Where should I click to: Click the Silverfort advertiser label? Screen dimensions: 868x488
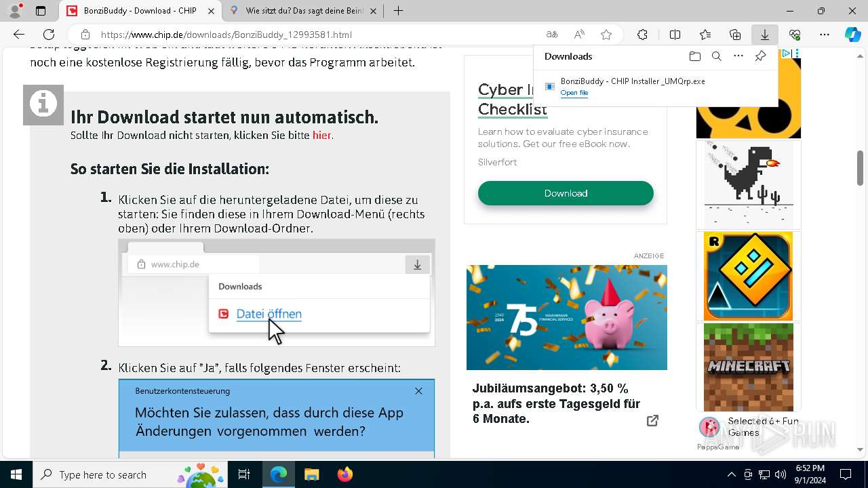pyautogui.click(x=497, y=162)
